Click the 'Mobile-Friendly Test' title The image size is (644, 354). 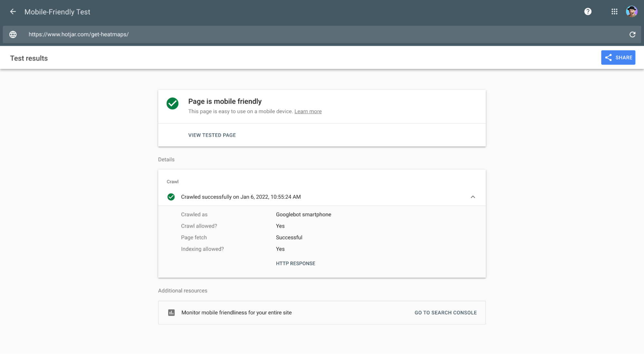(57, 12)
